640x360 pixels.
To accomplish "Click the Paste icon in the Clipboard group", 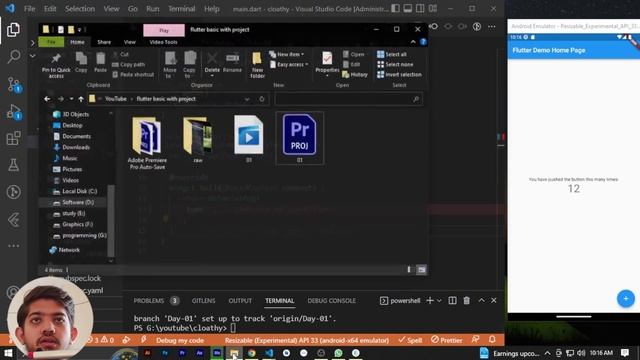I will tap(100, 62).
